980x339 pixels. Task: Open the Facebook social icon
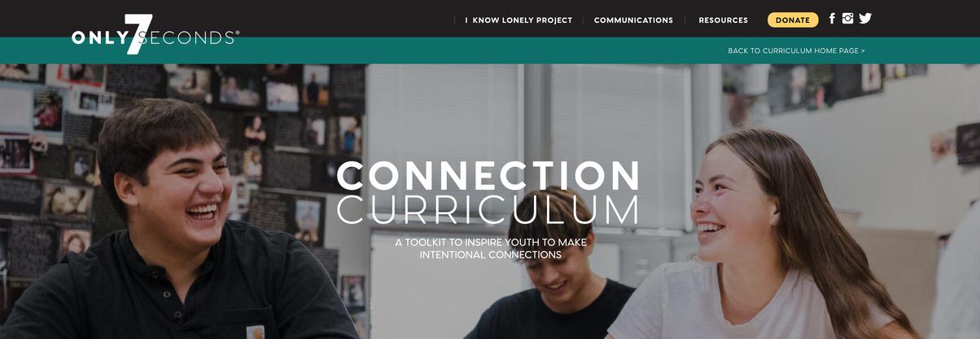[x=832, y=19]
